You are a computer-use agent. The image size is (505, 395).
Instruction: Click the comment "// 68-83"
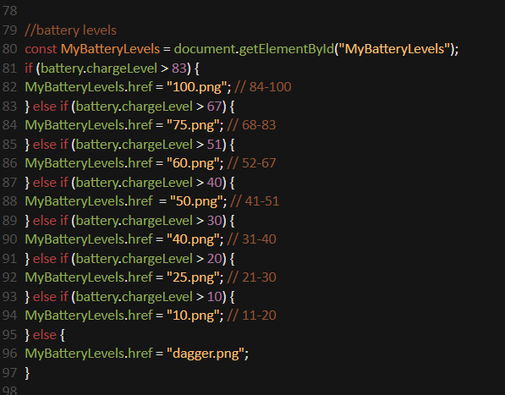[x=252, y=125]
